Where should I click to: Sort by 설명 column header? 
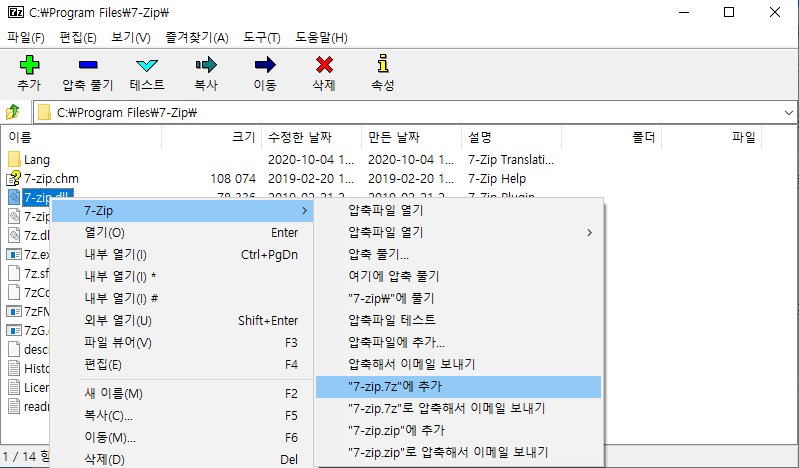(511, 137)
